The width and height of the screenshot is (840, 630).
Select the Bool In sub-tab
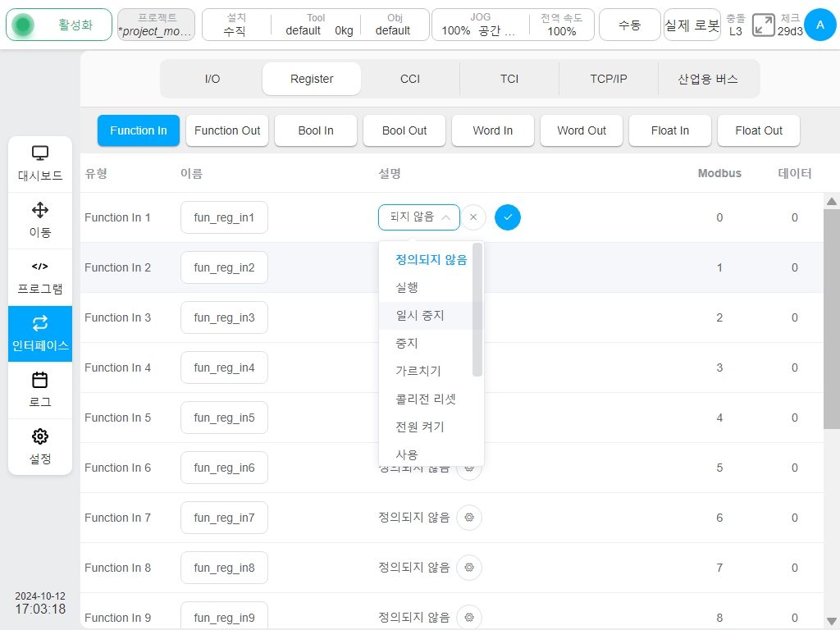(x=316, y=130)
